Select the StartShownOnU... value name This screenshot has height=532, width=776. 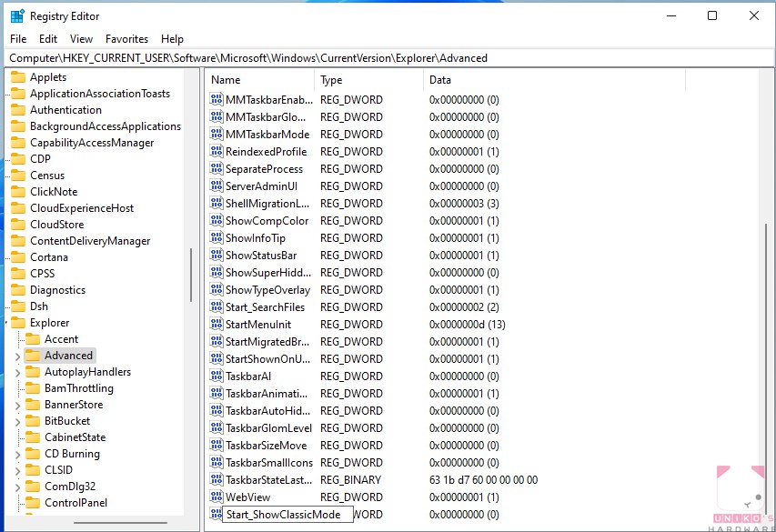tap(268, 359)
